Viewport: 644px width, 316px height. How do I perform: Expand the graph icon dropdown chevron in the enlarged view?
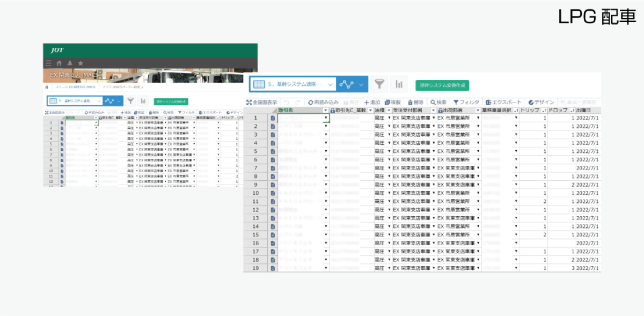coord(362,84)
